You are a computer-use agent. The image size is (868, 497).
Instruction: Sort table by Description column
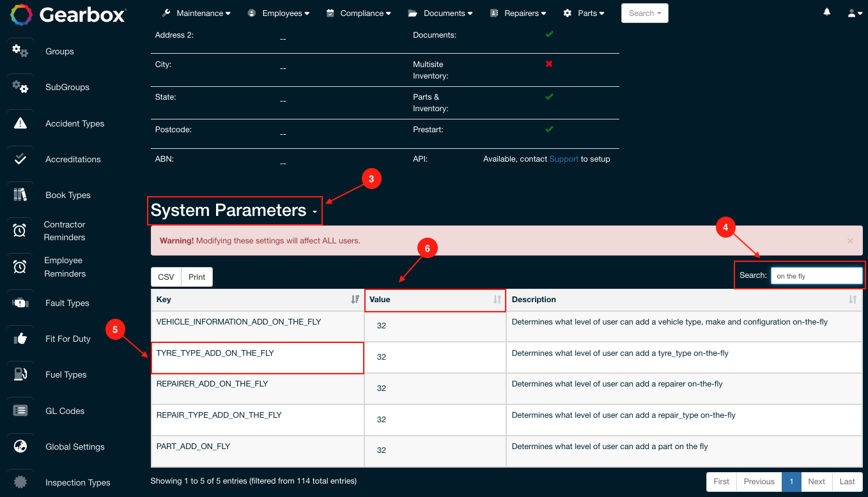[x=685, y=300]
